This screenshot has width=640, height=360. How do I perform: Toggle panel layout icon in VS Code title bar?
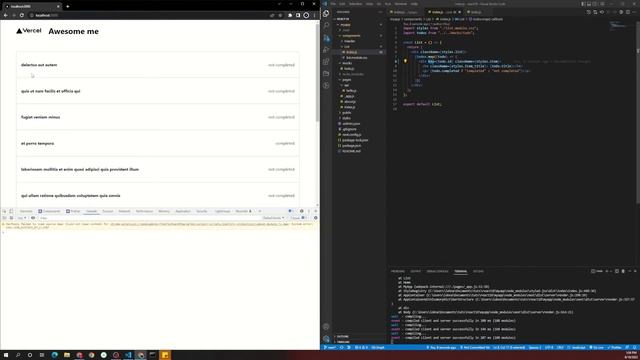589,4
